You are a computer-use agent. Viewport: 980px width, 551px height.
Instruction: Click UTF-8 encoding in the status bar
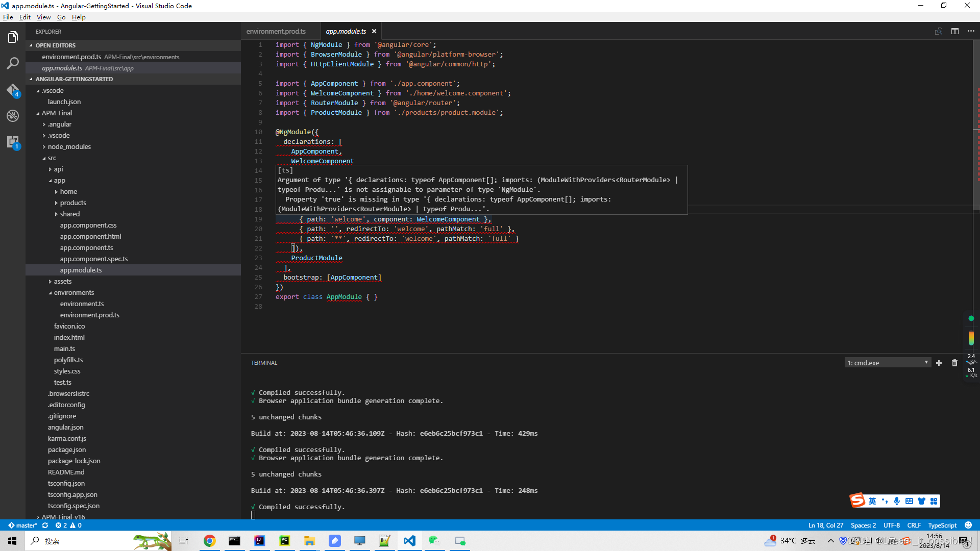[892, 525]
